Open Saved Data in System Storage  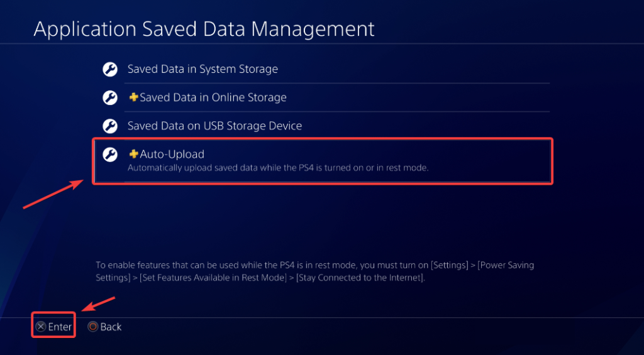203,69
